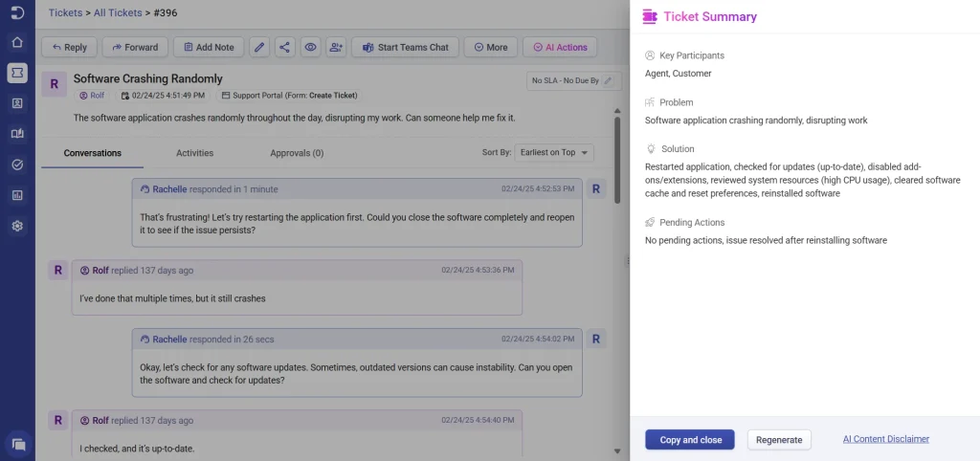980x461 pixels.
Task: Toggle the eye watch ticket icon
Action: pyautogui.click(x=311, y=48)
